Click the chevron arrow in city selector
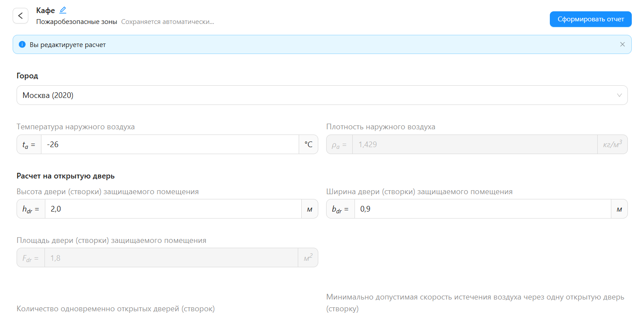644x313 pixels. [x=619, y=95]
